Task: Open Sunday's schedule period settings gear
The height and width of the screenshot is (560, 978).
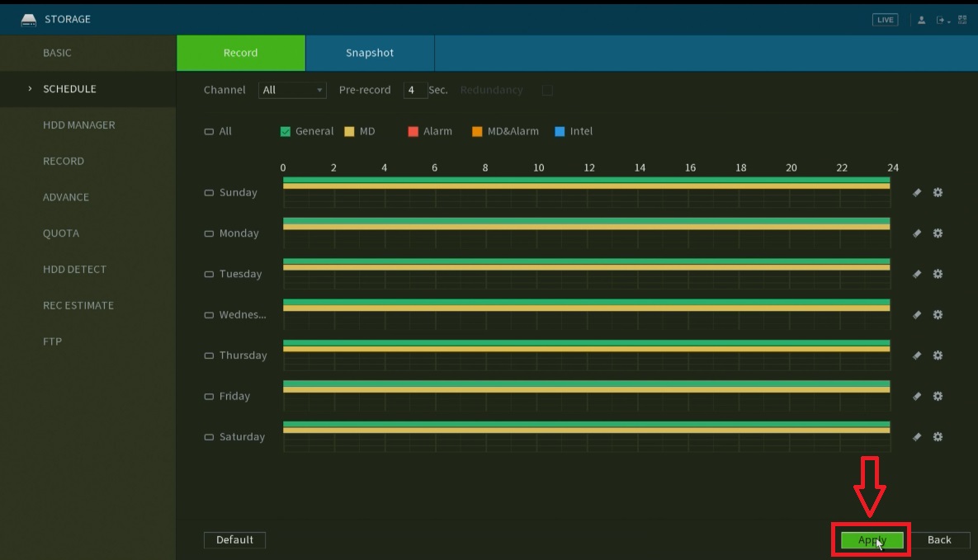Action: (x=938, y=192)
